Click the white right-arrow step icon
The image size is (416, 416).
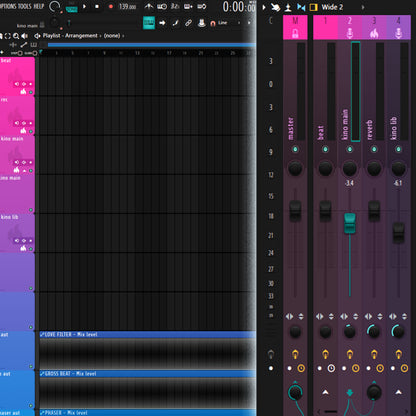tap(162, 23)
